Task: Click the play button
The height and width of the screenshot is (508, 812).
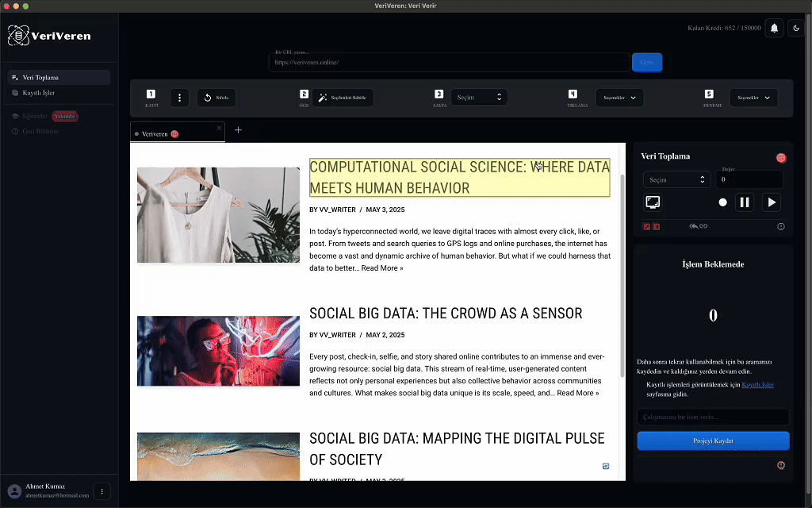Action: pyautogui.click(x=772, y=202)
